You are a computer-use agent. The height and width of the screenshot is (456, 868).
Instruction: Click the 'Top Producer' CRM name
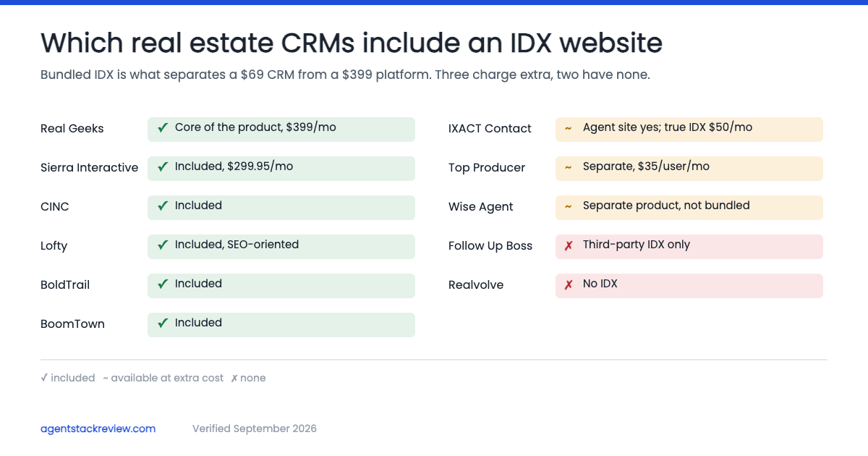(x=487, y=168)
